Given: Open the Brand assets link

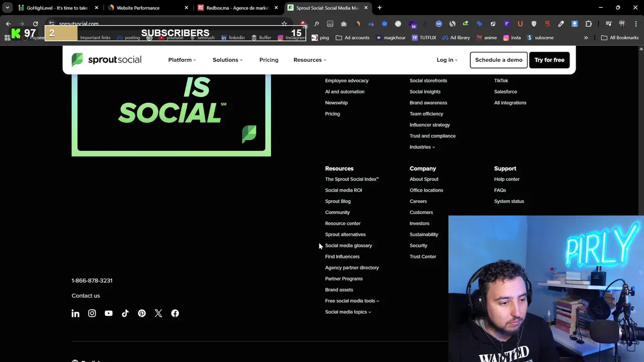Looking at the screenshot, I should [339, 290].
